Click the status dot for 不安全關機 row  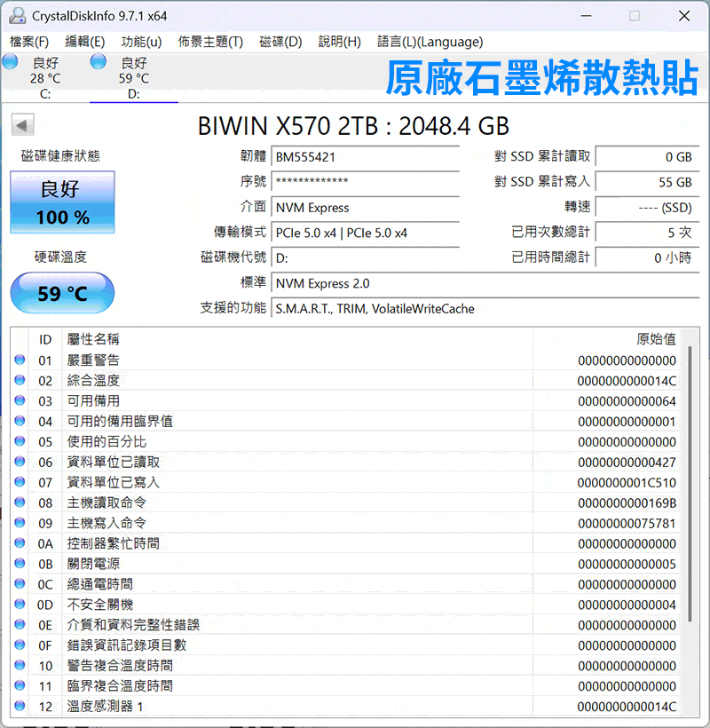pos(20,605)
